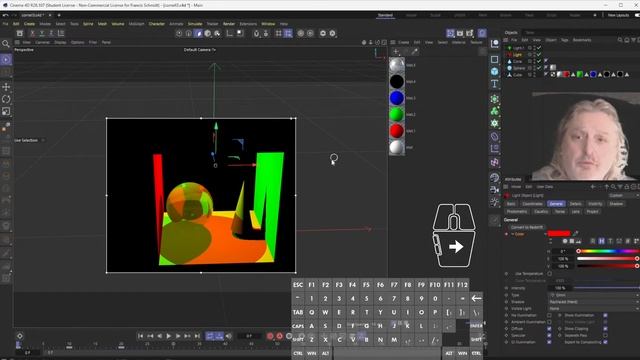Add a Text spline object
The width and height of the screenshot is (640, 360).
pyautogui.click(x=495, y=84)
